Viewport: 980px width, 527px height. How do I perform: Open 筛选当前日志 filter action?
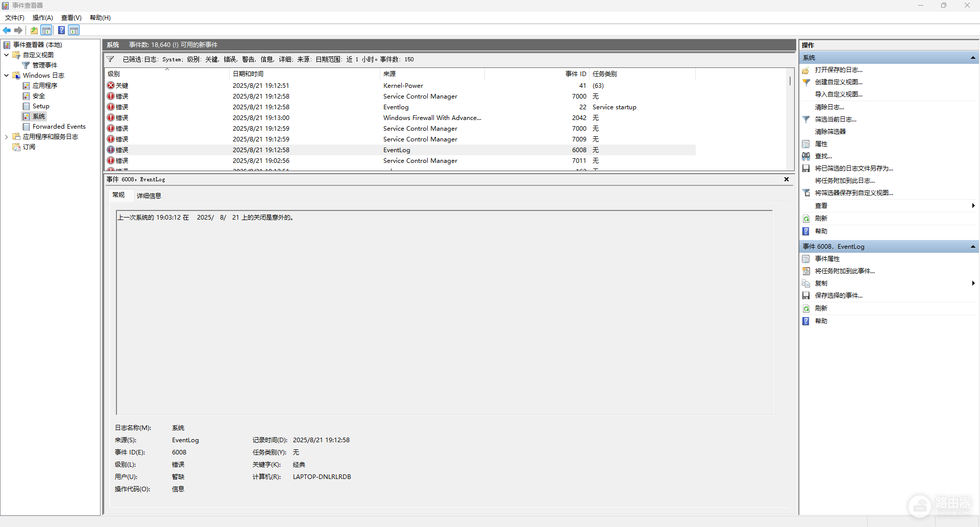835,119
